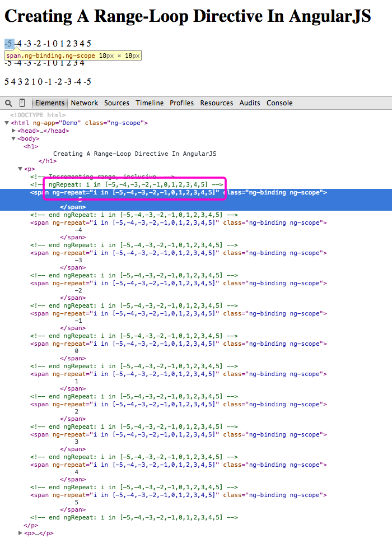The image size is (392, 538).
Task: Select the collapsed <p>…</p> row
Action: click(x=39, y=533)
